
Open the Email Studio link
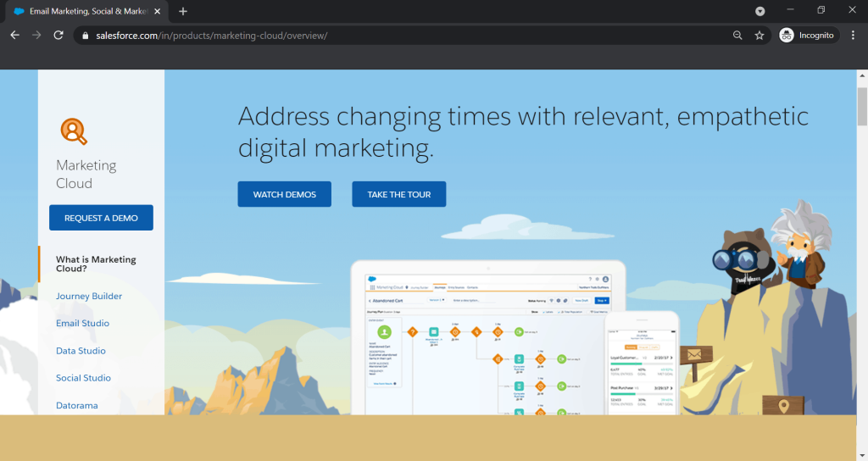click(82, 323)
